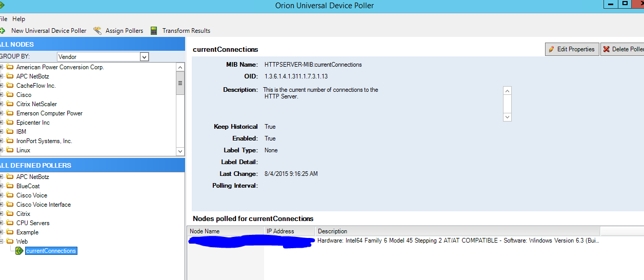Select the IBM node group

pos(21,132)
